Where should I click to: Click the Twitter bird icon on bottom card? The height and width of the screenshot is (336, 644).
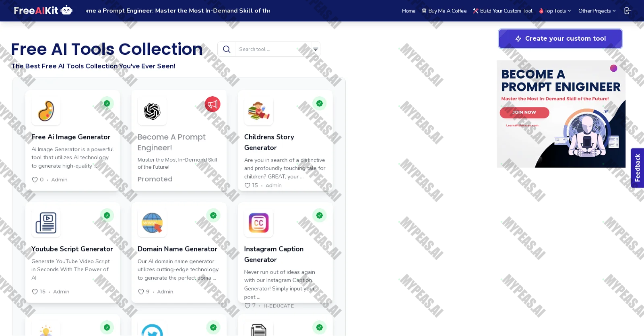(x=152, y=330)
